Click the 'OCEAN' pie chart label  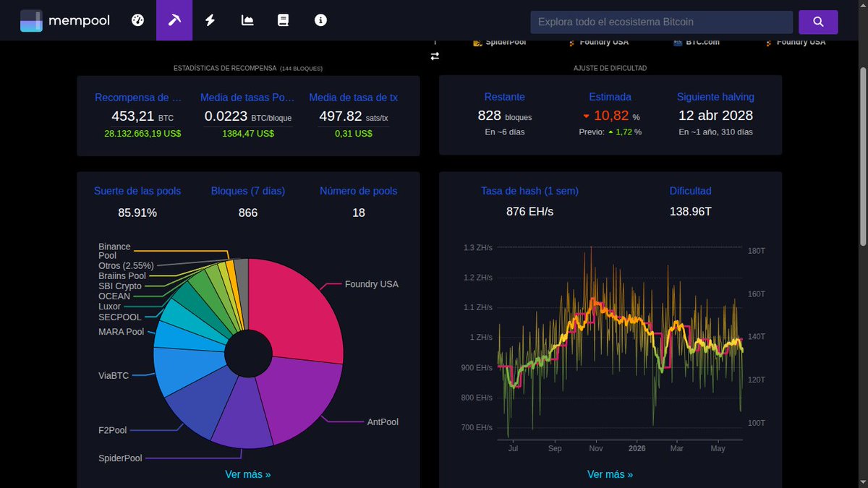coord(114,296)
